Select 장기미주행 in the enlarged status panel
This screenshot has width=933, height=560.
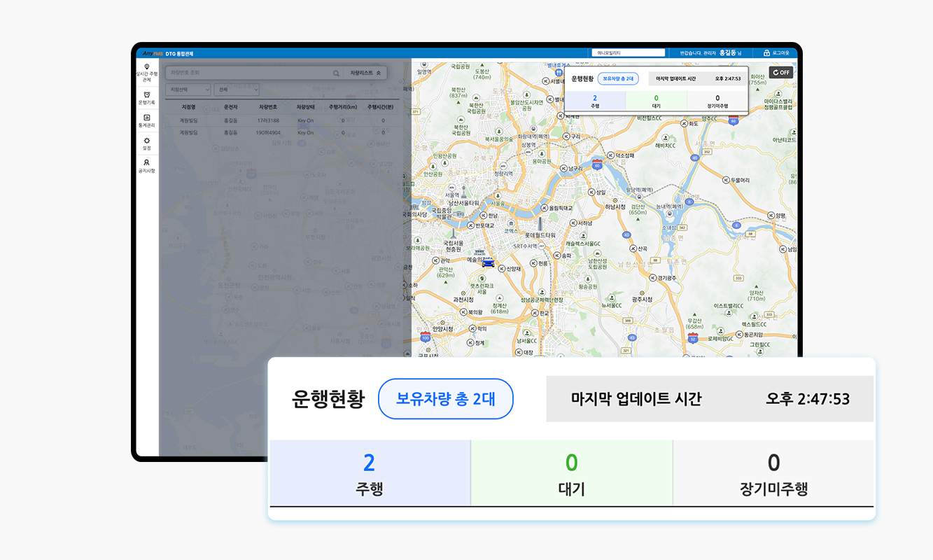point(773,473)
